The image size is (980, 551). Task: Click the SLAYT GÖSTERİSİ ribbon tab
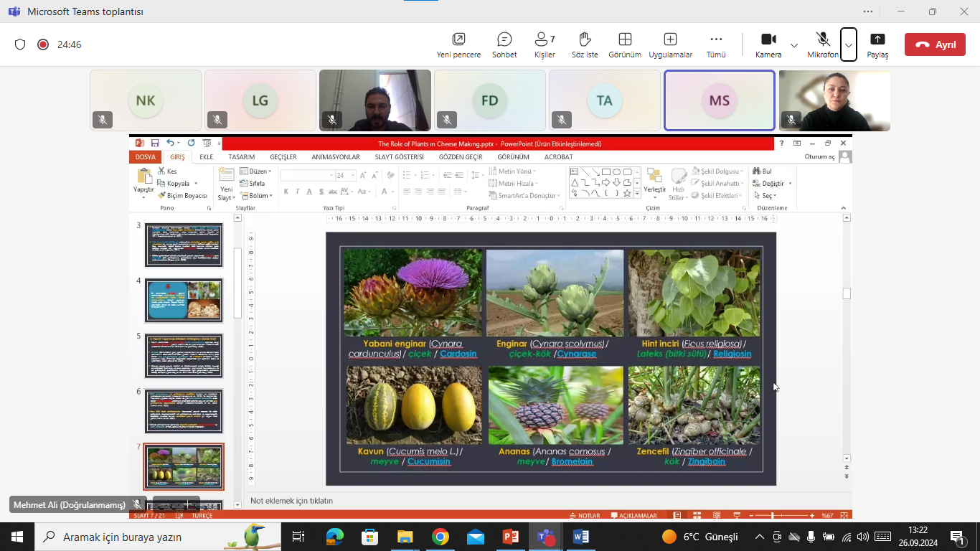click(399, 157)
